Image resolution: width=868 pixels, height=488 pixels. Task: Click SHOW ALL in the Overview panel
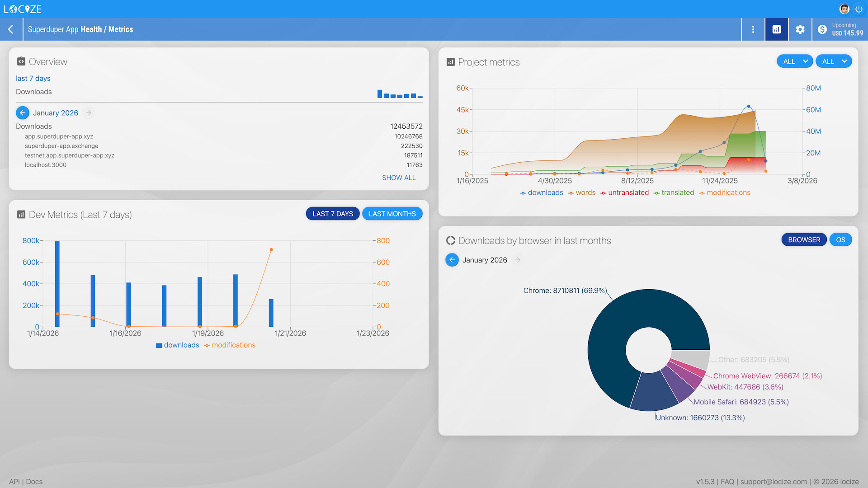(x=399, y=178)
